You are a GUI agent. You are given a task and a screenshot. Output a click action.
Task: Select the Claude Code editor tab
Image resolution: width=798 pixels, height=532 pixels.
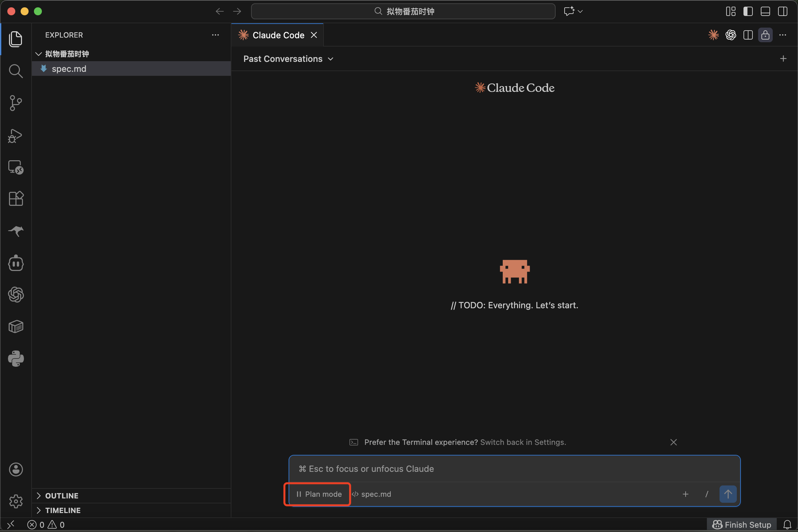coord(277,35)
